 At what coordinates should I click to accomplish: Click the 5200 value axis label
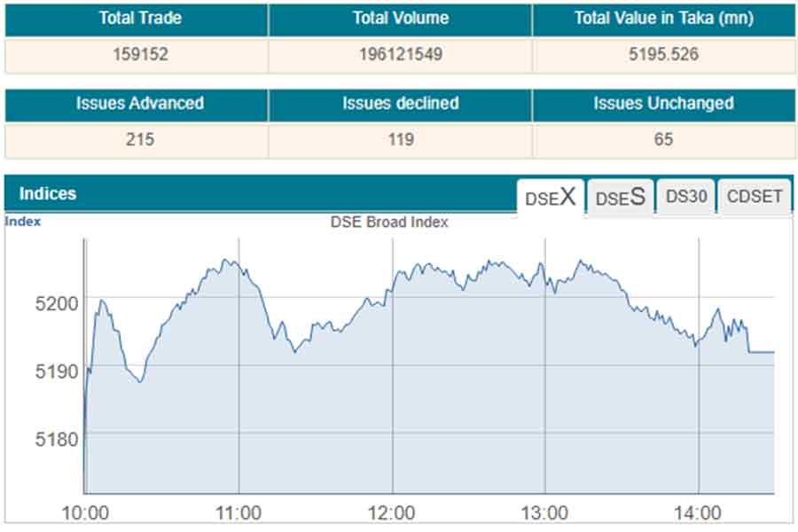[57, 303]
